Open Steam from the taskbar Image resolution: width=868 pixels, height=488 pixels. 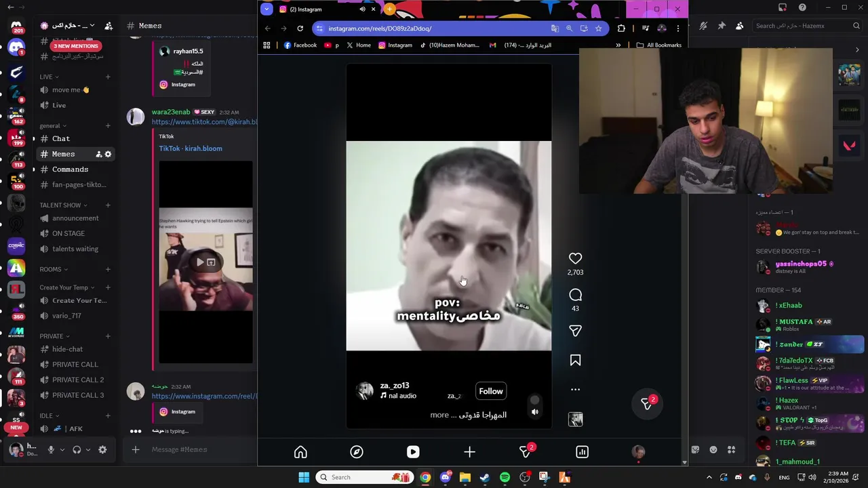[485, 477]
